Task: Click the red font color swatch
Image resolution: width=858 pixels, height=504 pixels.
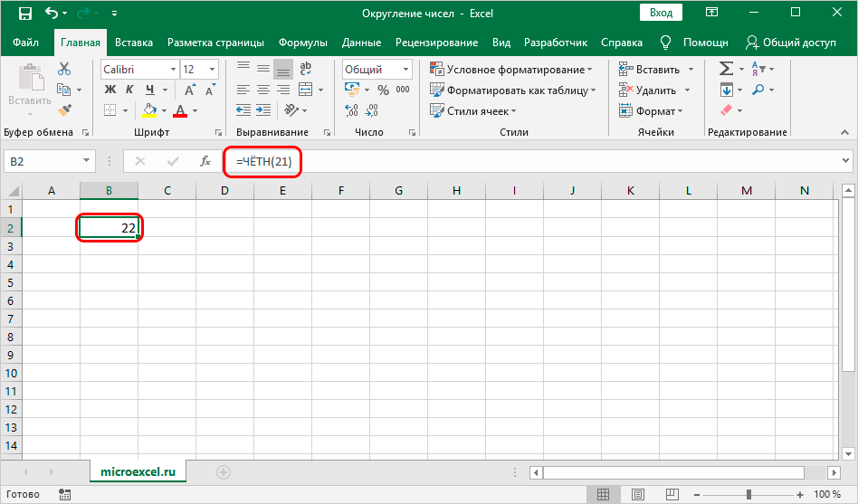Action: [179, 110]
